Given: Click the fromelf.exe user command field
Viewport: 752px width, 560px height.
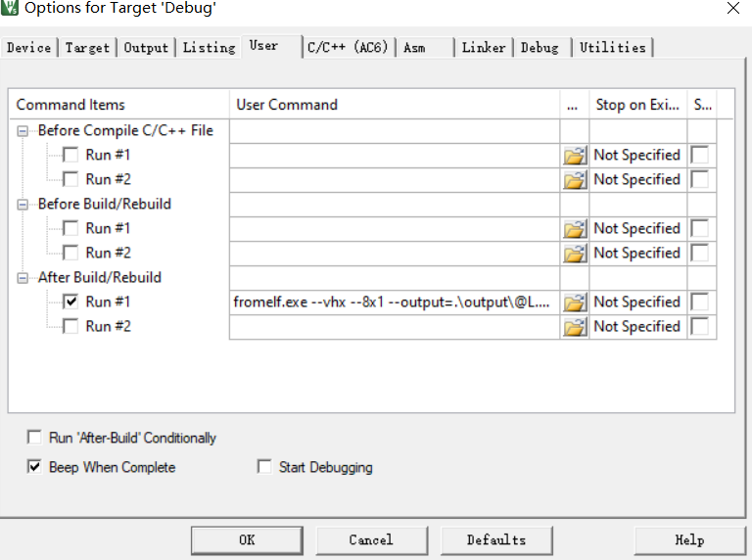Looking at the screenshot, I should pyautogui.click(x=392, y=302).
